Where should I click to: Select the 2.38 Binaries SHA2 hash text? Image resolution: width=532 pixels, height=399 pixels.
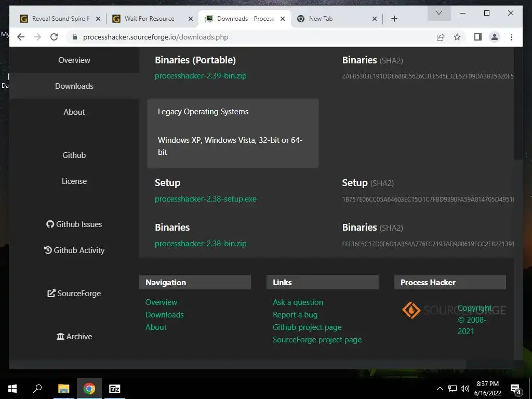point(428,244)
